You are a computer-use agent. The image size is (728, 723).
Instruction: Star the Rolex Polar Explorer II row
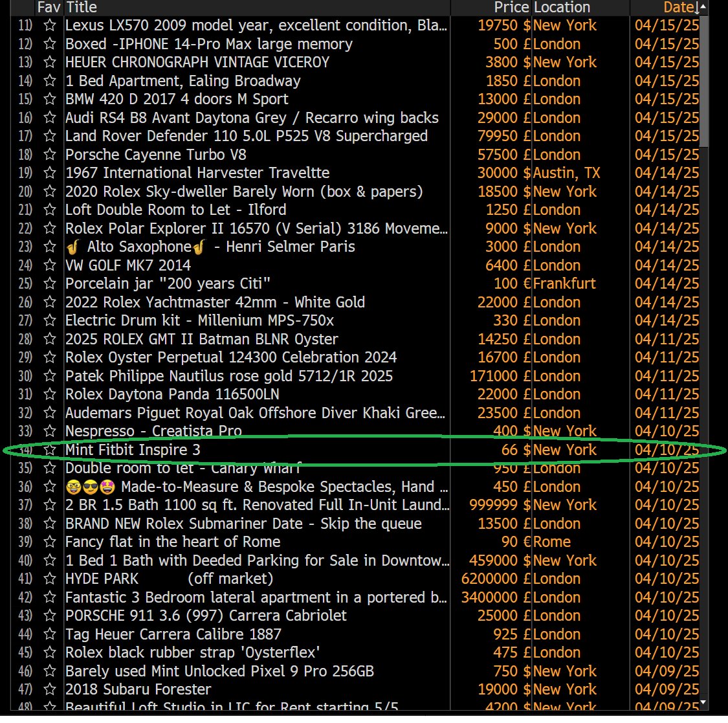pyautogui.click(x=50, y=228)
